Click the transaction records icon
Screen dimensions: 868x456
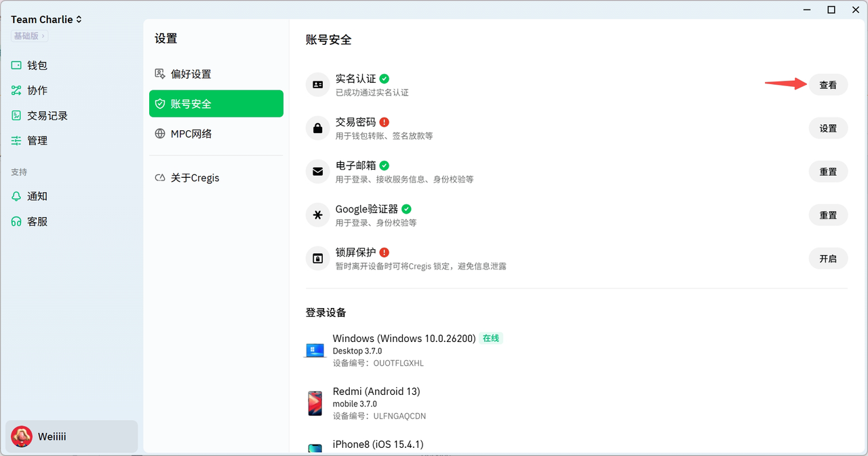pos(16,116)
